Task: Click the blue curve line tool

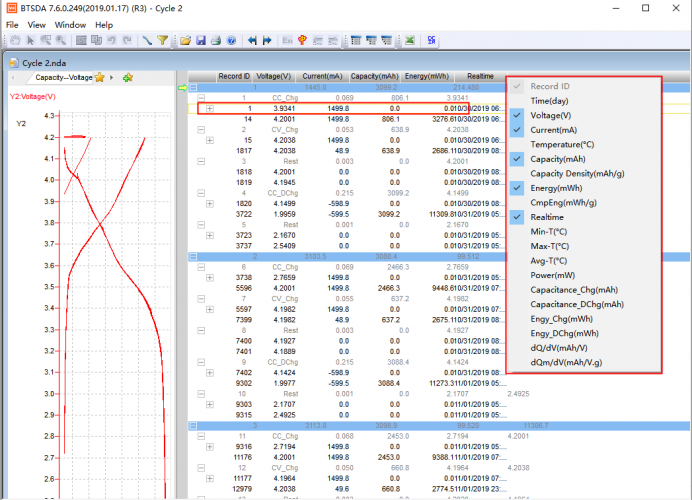Action: [x=147, y=41]
